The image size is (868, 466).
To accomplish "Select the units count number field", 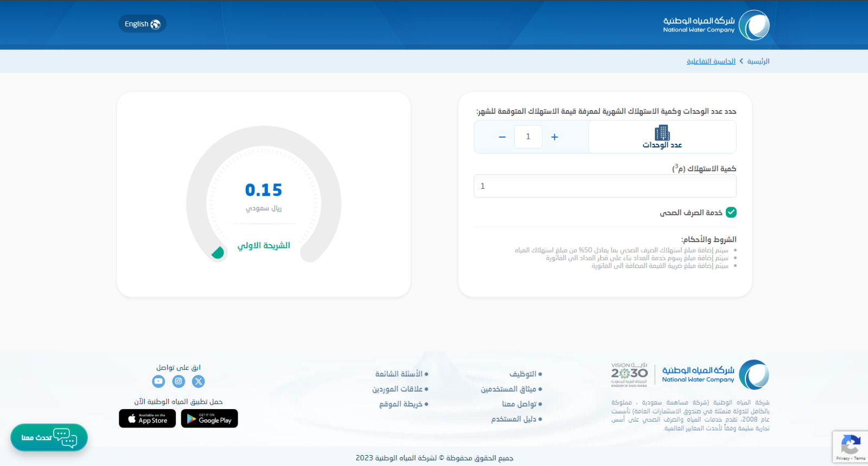I will pos(528,137).
